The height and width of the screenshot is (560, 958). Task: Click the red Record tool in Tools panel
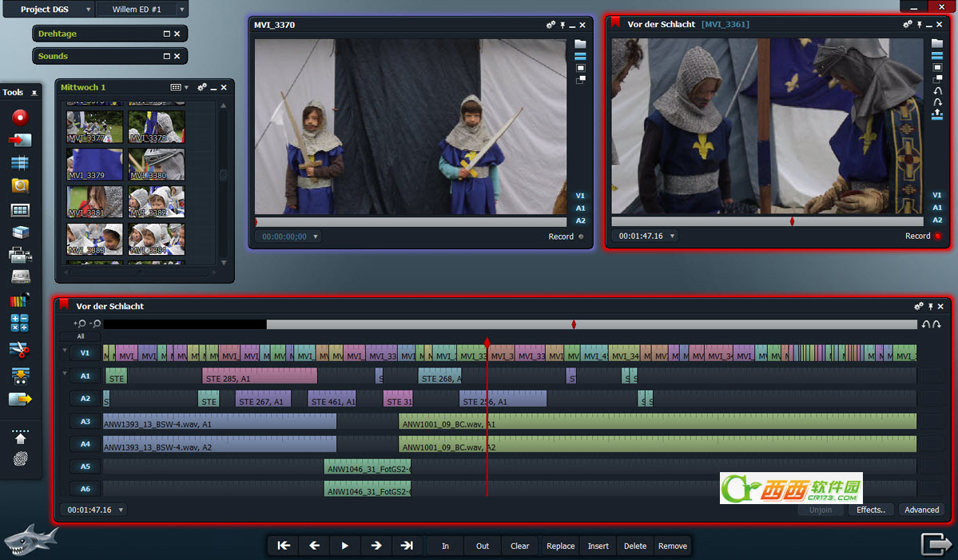click(20, 117)
